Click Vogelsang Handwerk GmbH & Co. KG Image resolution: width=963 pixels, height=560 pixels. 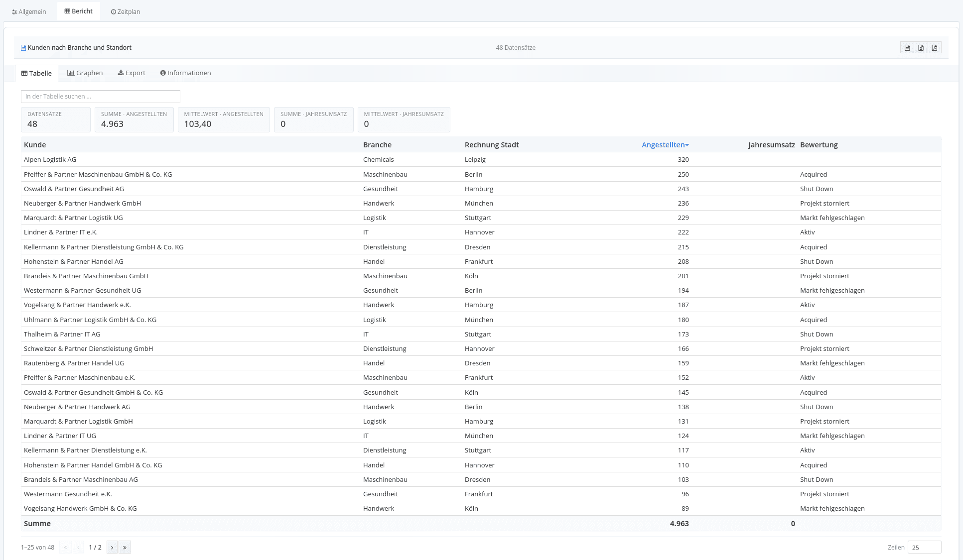point(80,509)
